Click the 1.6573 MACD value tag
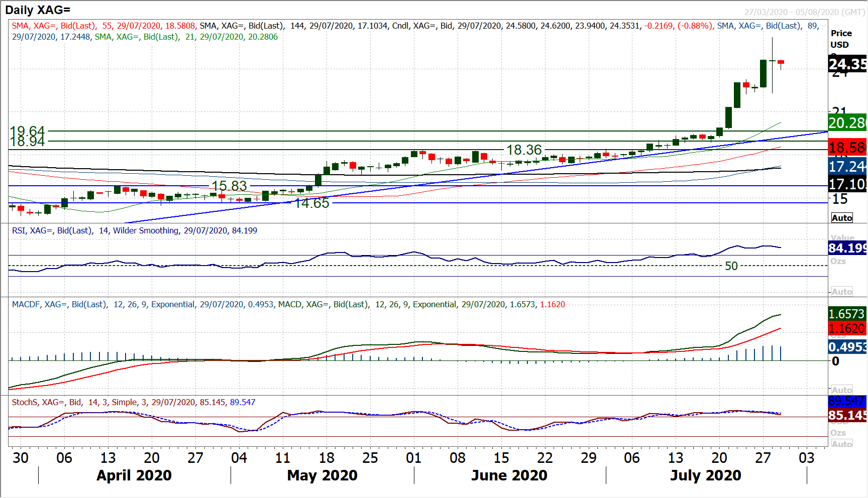 847,314
